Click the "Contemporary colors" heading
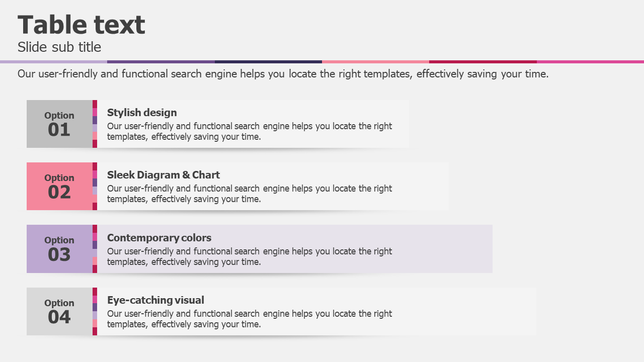This screenshot has height=362, width=644. tap(159, 238)
